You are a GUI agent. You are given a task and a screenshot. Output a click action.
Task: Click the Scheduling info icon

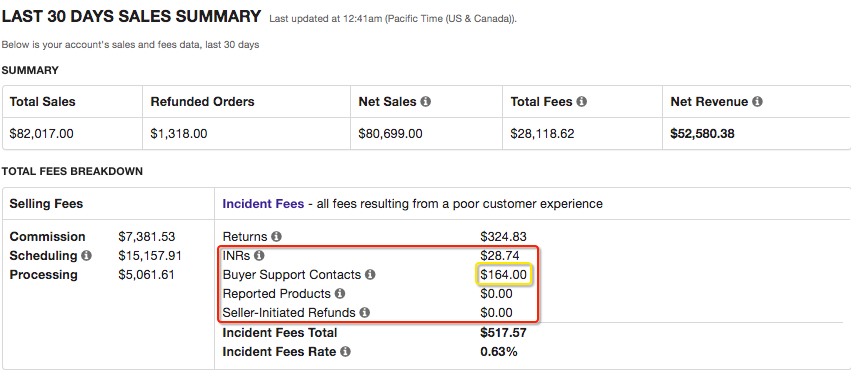pos(86,256)
